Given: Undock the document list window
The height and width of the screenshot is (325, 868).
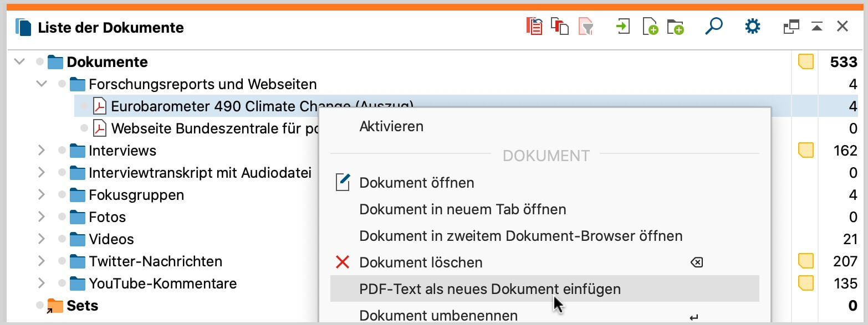Looking at the screenshot, I should 791,27.
